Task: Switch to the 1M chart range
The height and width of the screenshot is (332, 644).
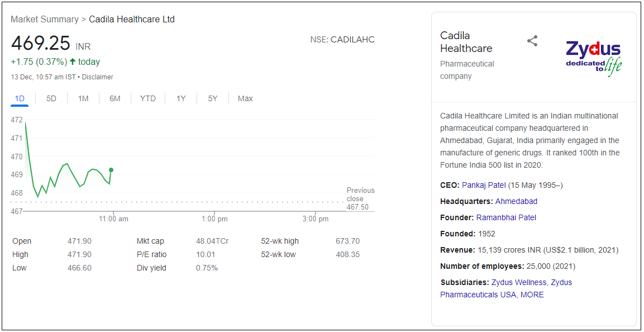Action: (x=83, y=98)
